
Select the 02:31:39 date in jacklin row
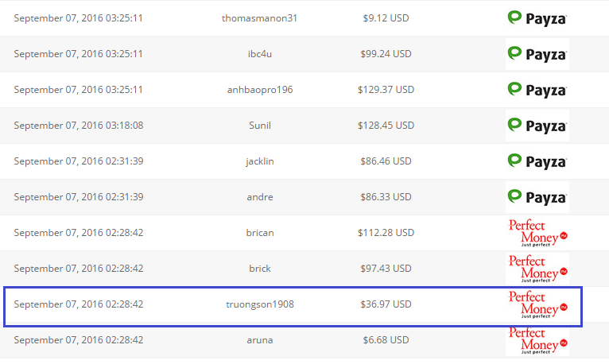point(78,161)
